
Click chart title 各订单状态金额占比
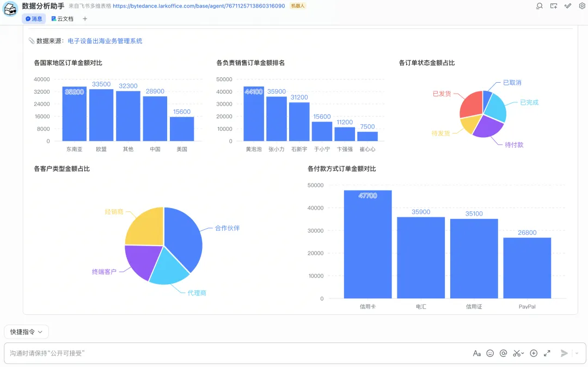[427, 63]
